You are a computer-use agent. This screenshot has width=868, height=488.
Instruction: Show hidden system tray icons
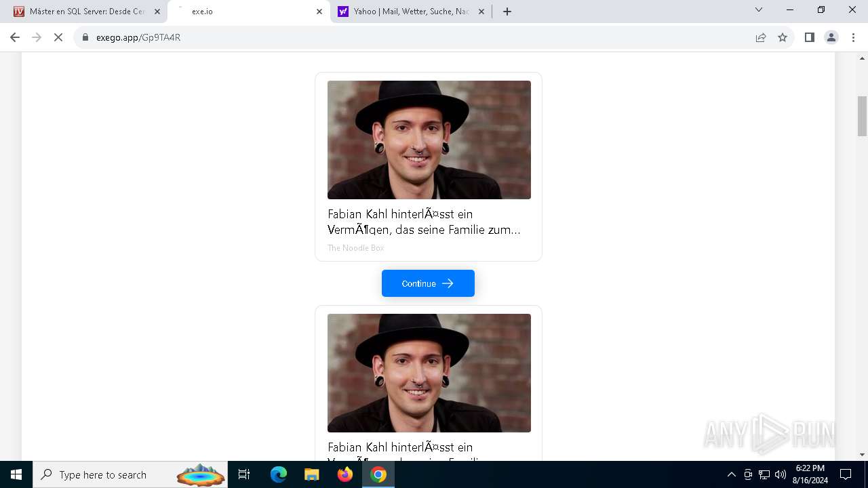point(731,474)
